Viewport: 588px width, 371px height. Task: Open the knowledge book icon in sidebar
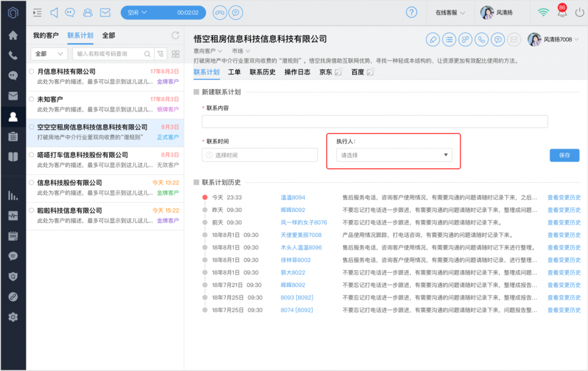13,156
